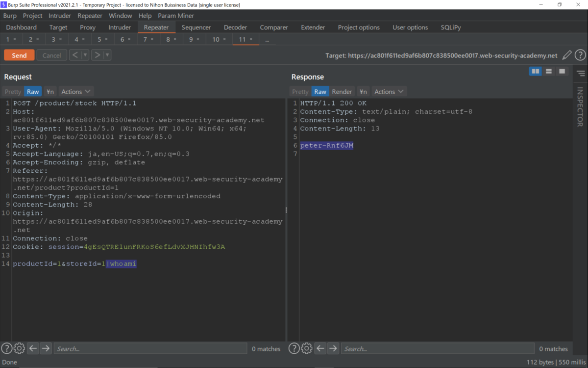This screenshot has width=588, height=368.
Task: Go forward to next request in history
Action: tap(97, 55)
